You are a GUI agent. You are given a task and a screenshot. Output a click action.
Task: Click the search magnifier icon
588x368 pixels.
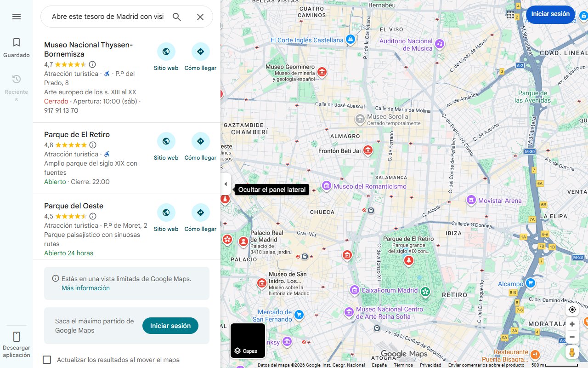(177, 17)
